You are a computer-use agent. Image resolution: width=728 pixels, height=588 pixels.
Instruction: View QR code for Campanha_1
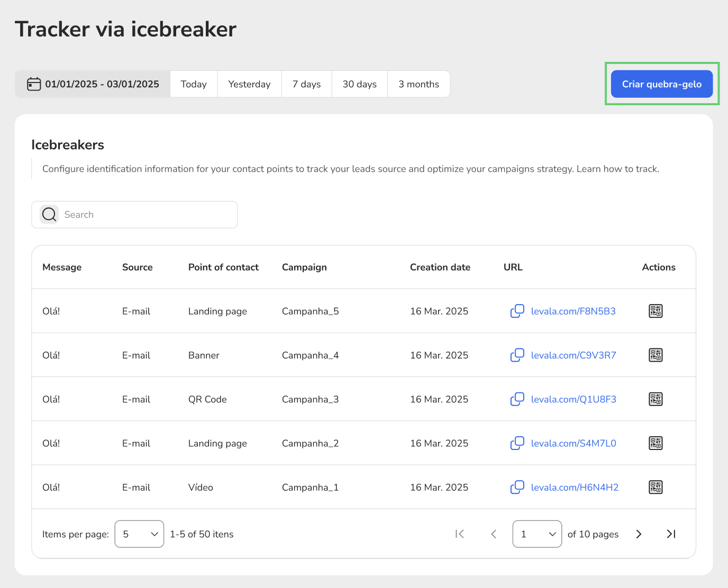pos(656,487)
